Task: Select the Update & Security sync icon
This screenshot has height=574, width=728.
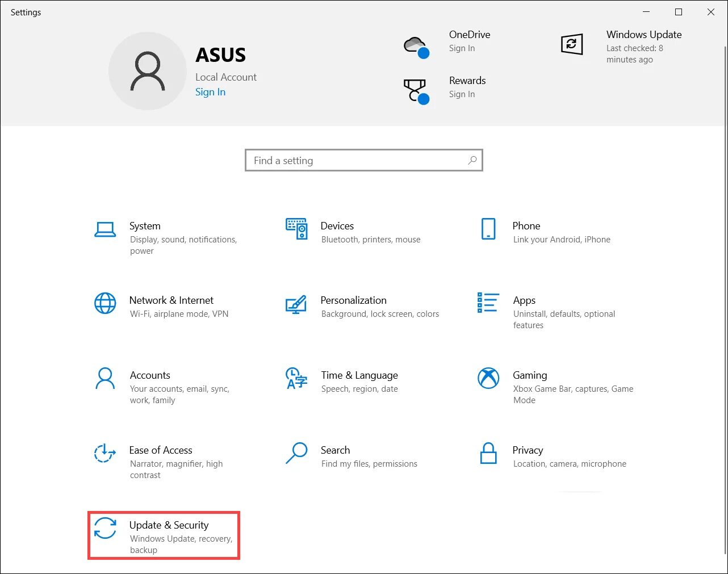Action: point(105,528)
